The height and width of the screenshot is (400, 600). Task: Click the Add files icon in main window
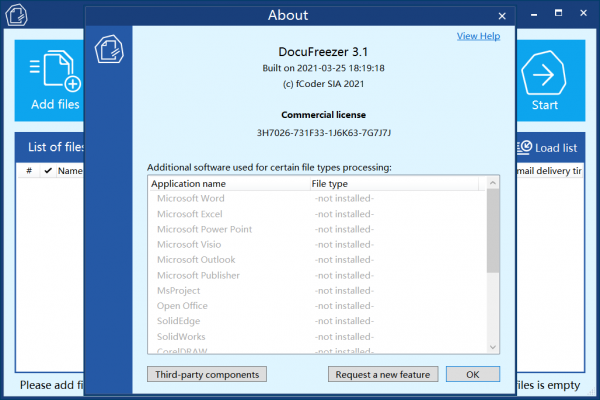55,71
